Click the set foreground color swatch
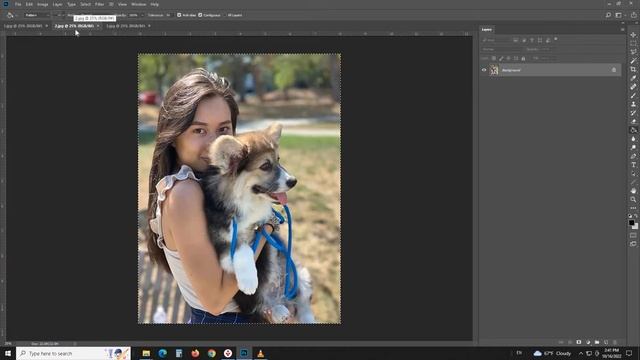 click(x=631, y=223)
